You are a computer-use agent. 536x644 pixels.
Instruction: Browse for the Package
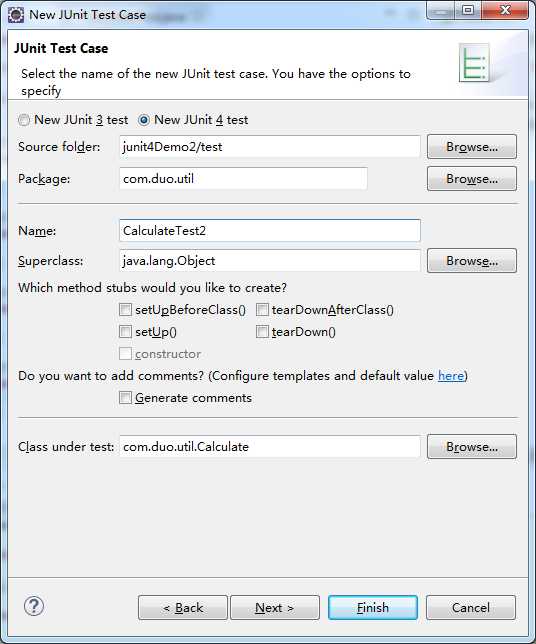pos(472,179)
